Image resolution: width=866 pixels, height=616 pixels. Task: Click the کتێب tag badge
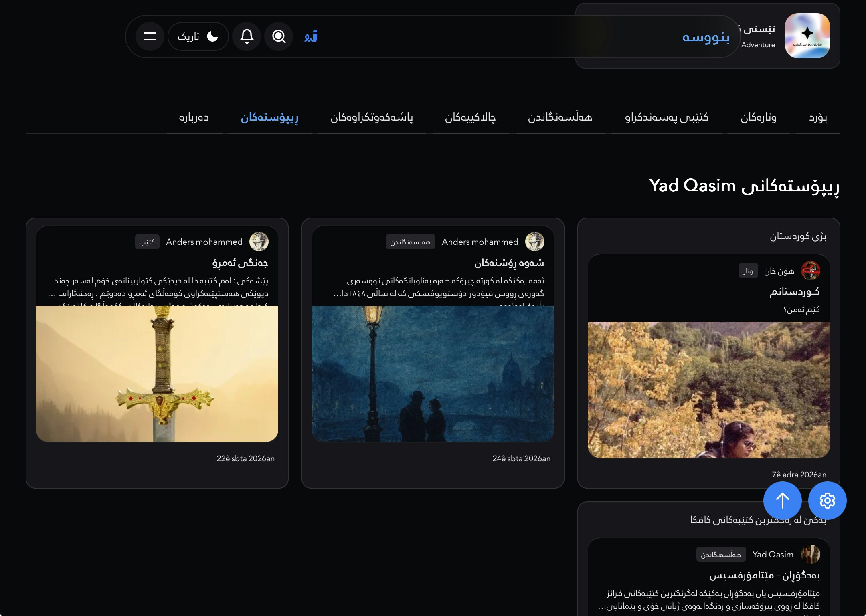click(147, 242)
